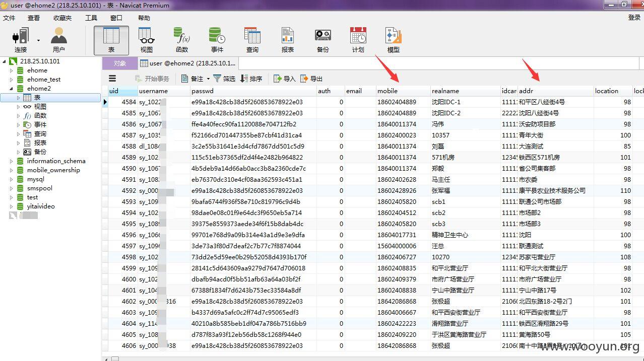Open the 备份 backup toolbar icon
This screenshot has height=361, width=644.
click(323, 40)
